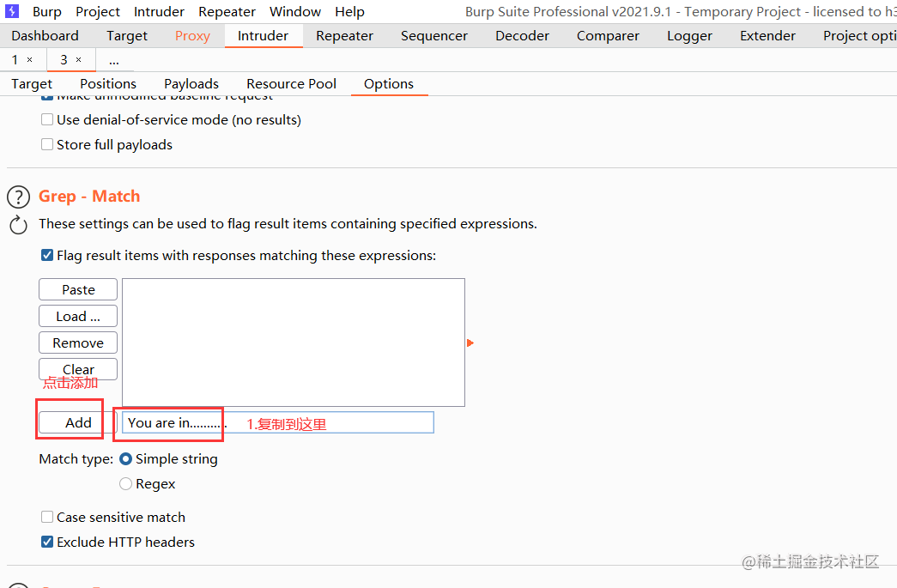The height and width of the screenshot is (588, 897).
Task: Switch to the Dashboard tab
Action: click(45, 36)
